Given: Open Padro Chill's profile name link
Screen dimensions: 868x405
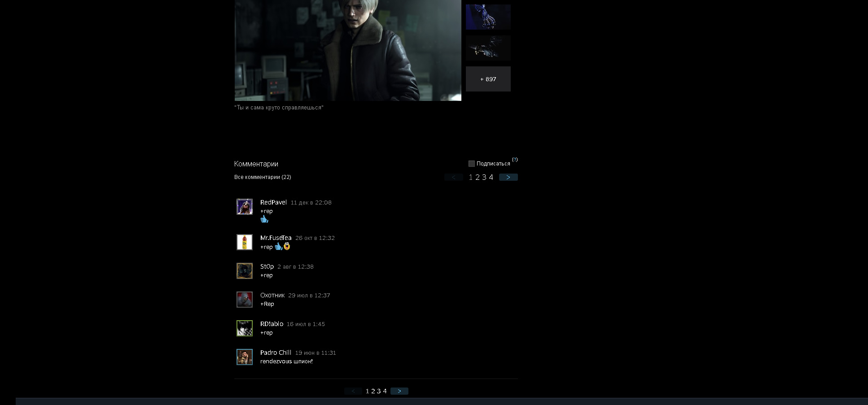Looking at the screenshot, I should tap(276, 353).
